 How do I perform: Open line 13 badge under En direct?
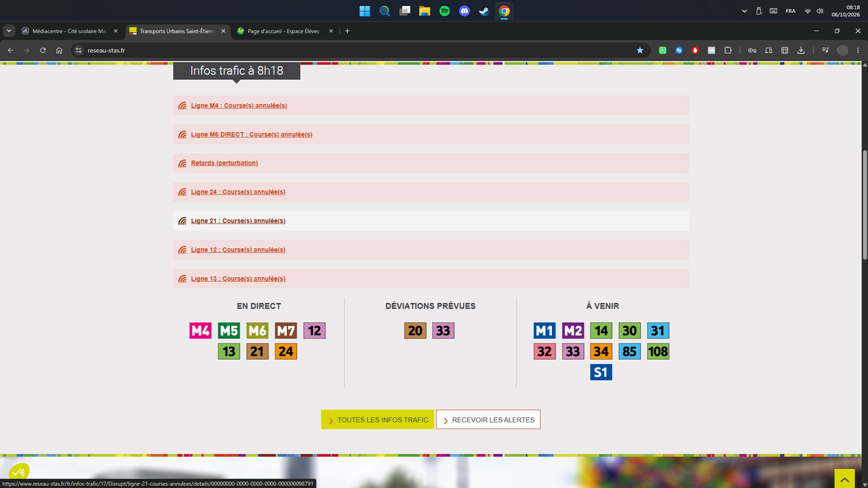pos(229,352)
